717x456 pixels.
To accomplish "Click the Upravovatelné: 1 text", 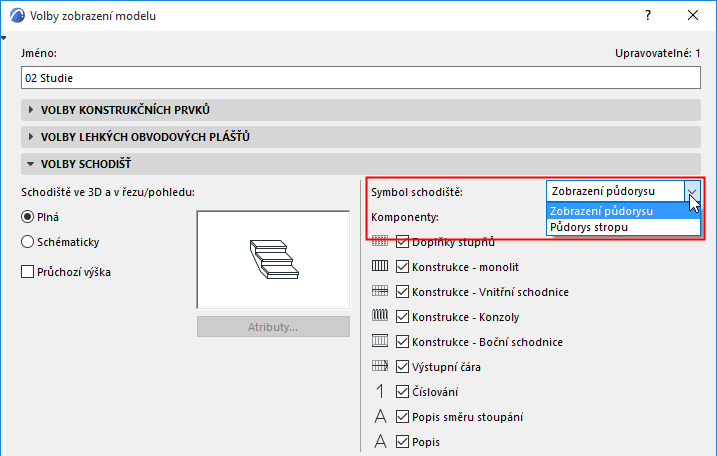I will coord(658,53).
